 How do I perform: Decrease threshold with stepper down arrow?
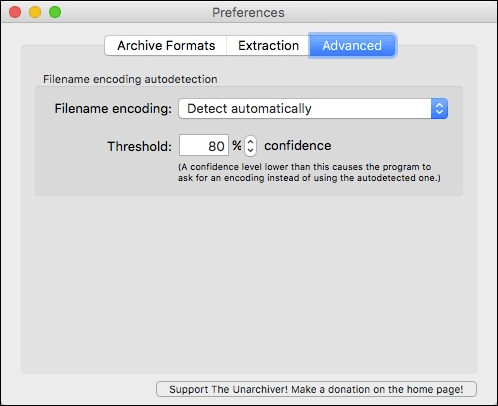[x=250, y=151]
